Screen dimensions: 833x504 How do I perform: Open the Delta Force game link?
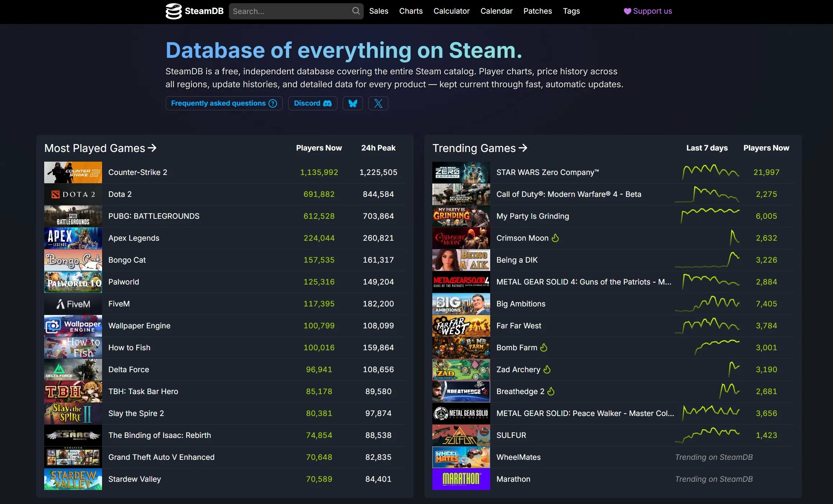129,370
